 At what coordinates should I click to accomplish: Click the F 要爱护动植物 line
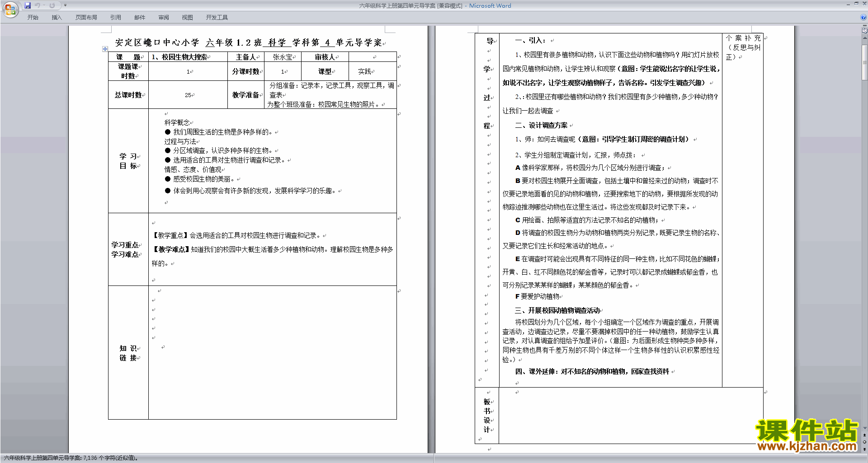537,296
